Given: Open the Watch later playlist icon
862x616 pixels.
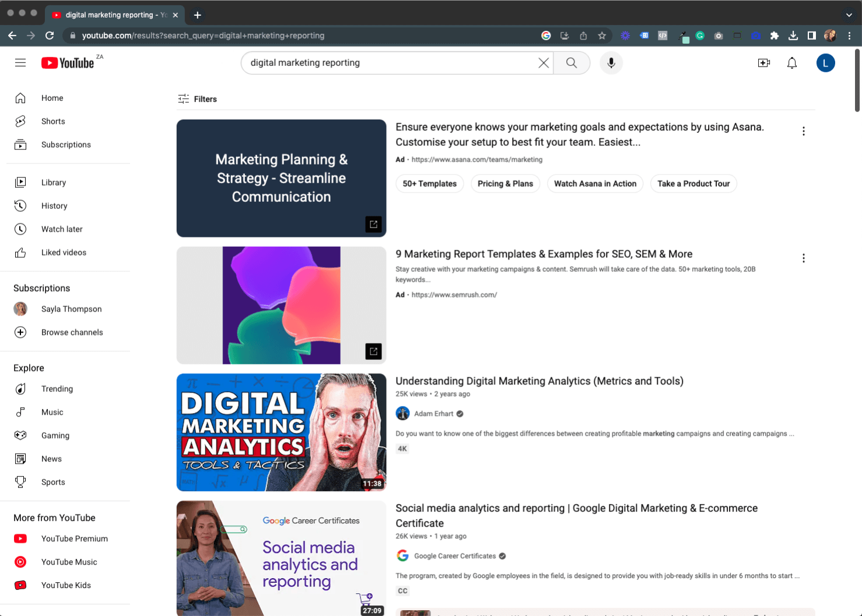Looking at the screenshot, I should point(20,229).
